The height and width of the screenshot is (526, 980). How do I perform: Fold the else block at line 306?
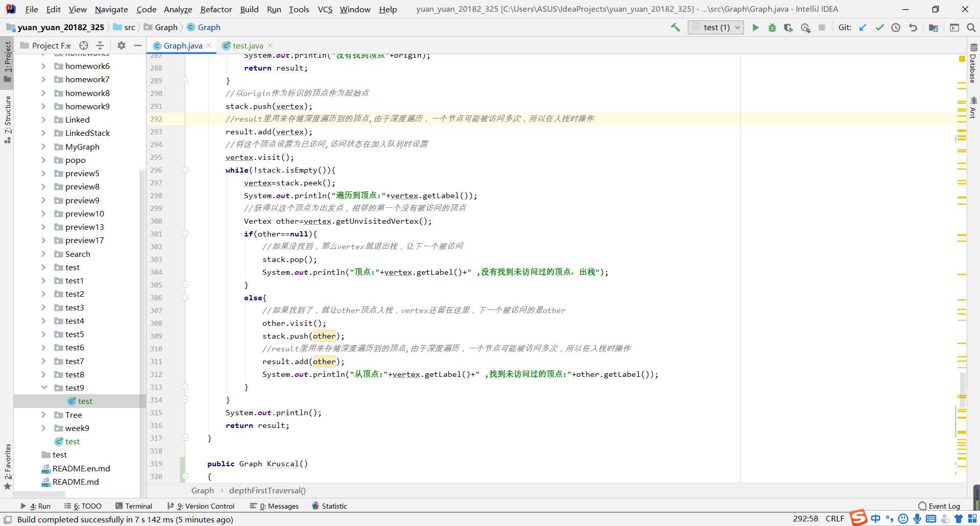click(x=185, y=298)
